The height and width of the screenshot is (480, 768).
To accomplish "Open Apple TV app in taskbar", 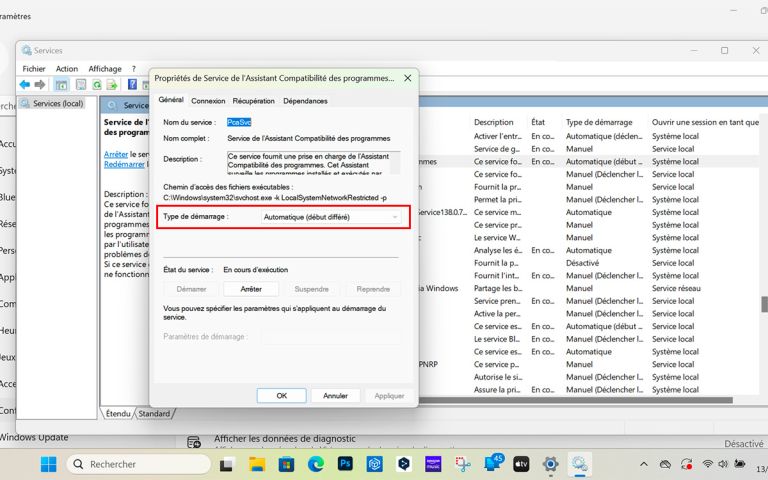I will pos(521,464).
